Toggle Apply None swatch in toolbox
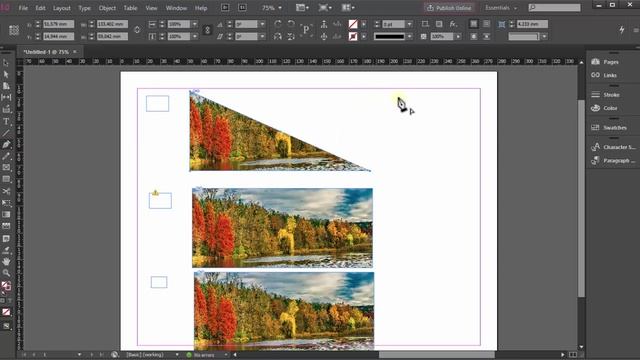The width and height of the screenshot is (640, 360). click(x=6, y=312)
